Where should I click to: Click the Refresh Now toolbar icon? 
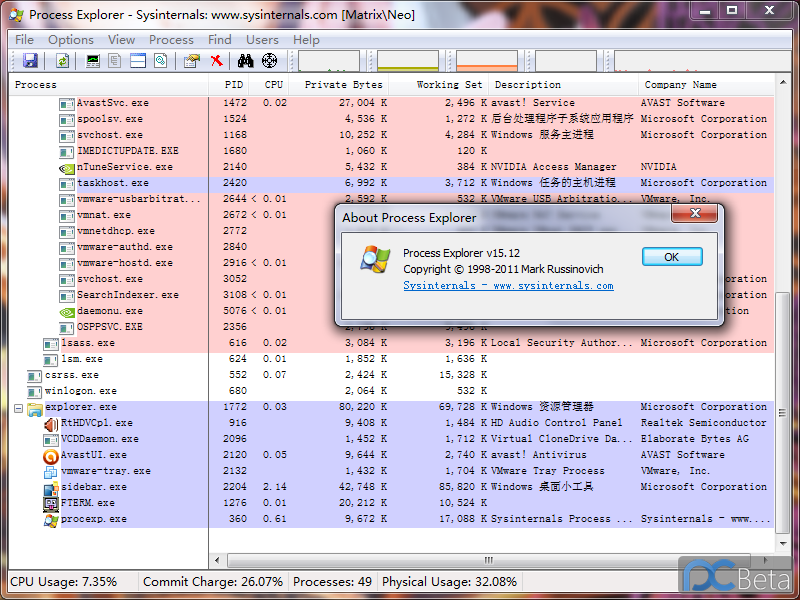pyautogui.click(x=62, y=61)
